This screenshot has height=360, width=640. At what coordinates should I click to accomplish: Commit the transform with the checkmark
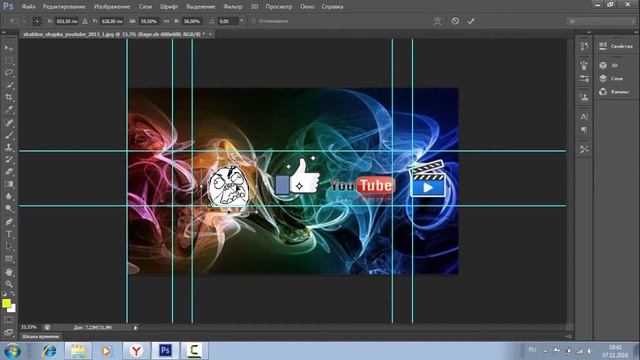(x=471, y=21)
